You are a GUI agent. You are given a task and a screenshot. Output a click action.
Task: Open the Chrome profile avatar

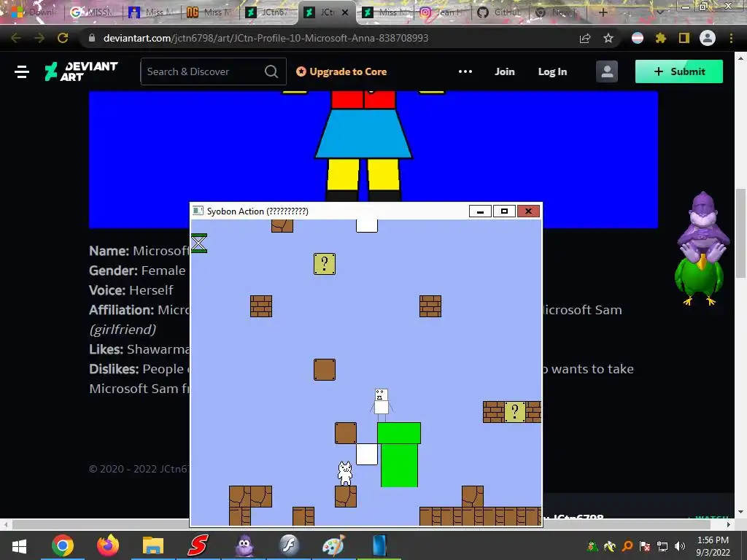click(708, 38)
